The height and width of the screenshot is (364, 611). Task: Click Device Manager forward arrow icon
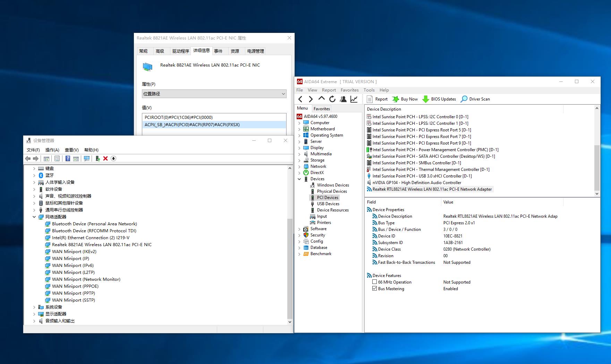[x=35, y=158]
